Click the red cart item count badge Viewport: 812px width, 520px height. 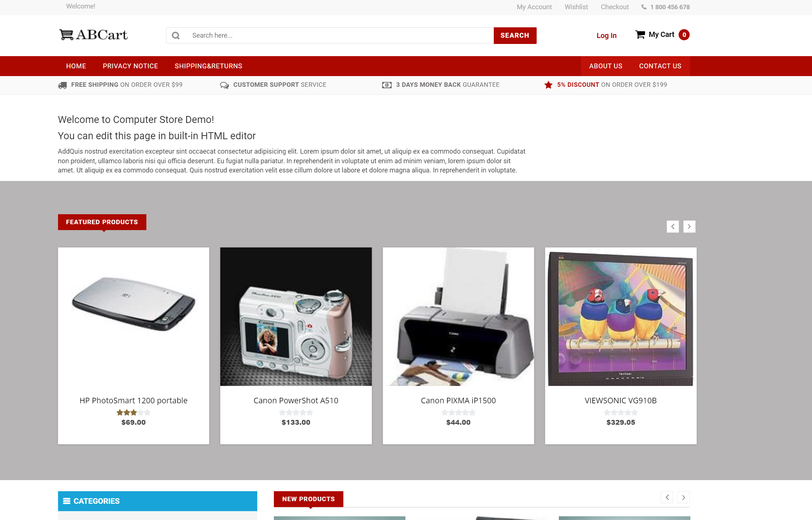pyautogui.click(x=684, y=35)
